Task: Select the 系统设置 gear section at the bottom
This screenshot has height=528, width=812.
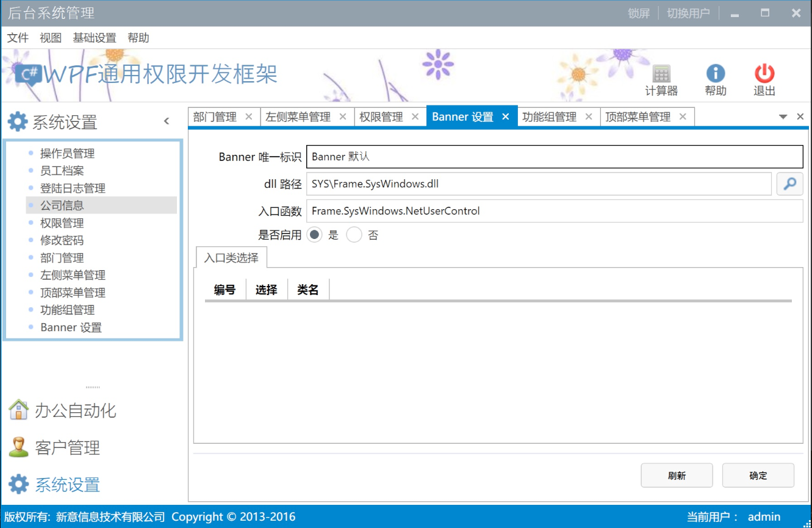Action: pos(54,485)
